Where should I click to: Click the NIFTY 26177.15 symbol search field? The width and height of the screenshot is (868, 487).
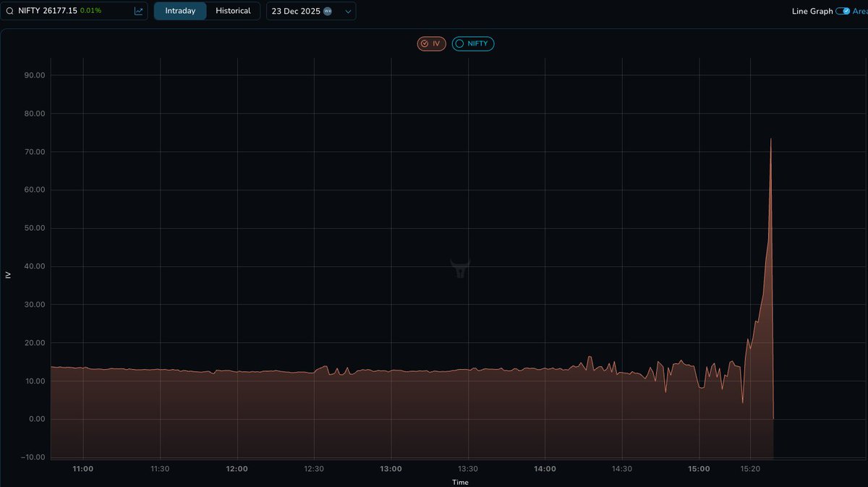point(75,11)
